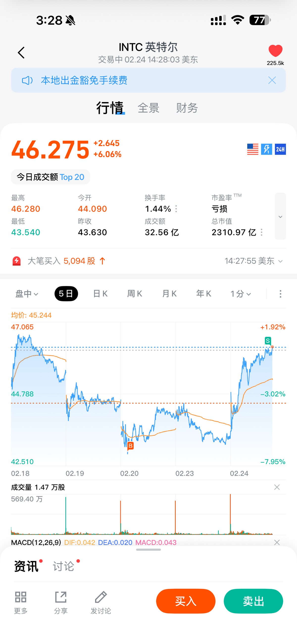Tap the green S sell marker
Viewport: 297px width, 644px height.
268,340
